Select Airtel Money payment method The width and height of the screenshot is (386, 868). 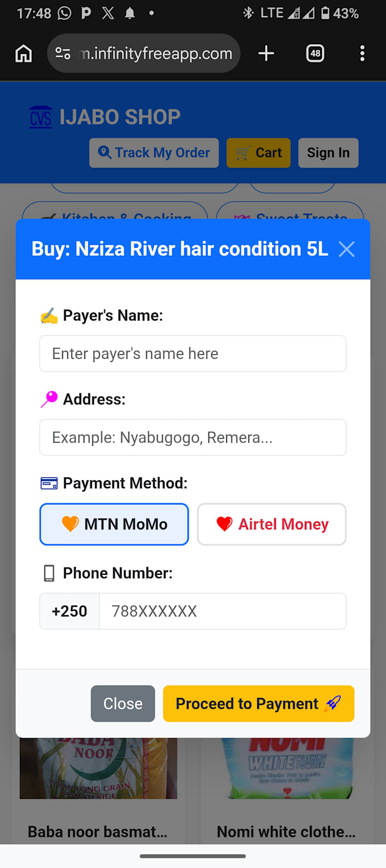[x=272, y=524]
